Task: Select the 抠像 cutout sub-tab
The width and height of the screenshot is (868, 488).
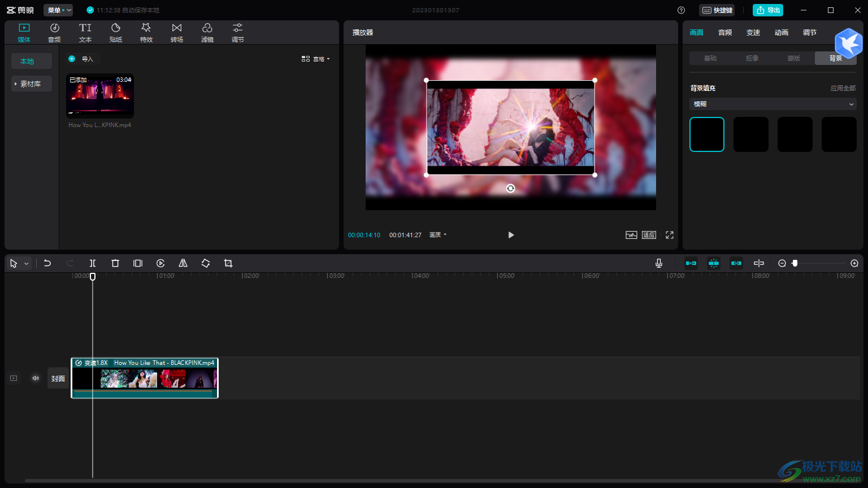Action: click(x=752, y=58)
